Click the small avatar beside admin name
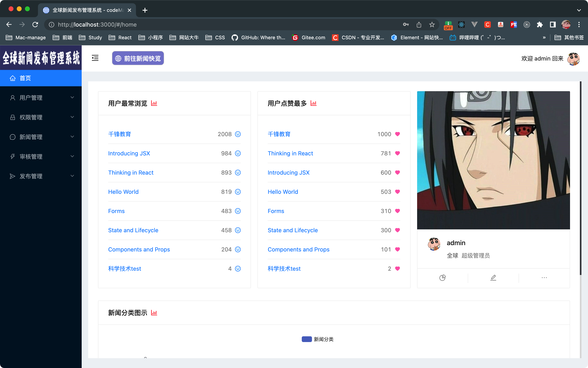This screenshot has width=588, height=368. pos(434,244)
